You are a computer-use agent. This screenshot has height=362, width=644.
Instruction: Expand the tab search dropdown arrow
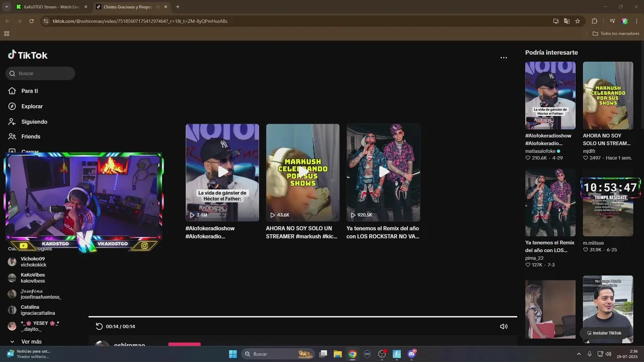(7, 7)
